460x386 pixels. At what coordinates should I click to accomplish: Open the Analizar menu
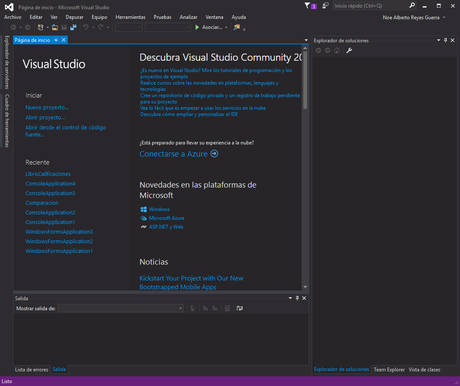pos(188,17)
